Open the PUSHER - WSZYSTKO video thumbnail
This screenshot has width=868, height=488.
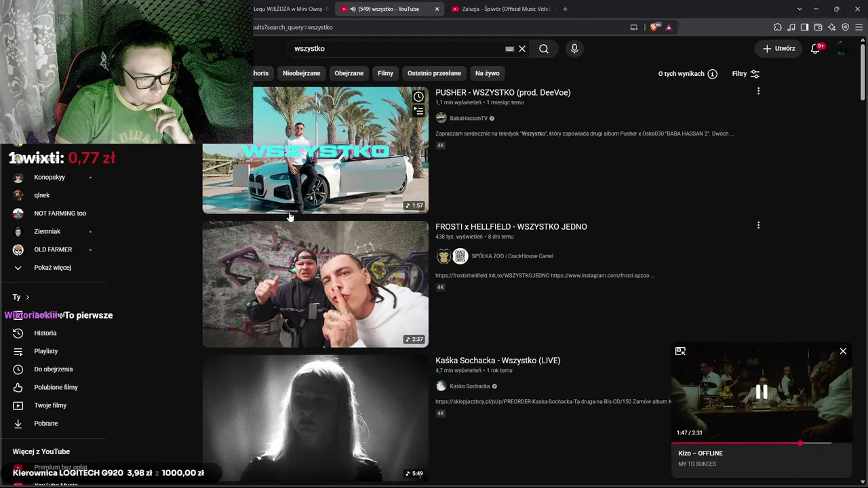coord(315,150)
